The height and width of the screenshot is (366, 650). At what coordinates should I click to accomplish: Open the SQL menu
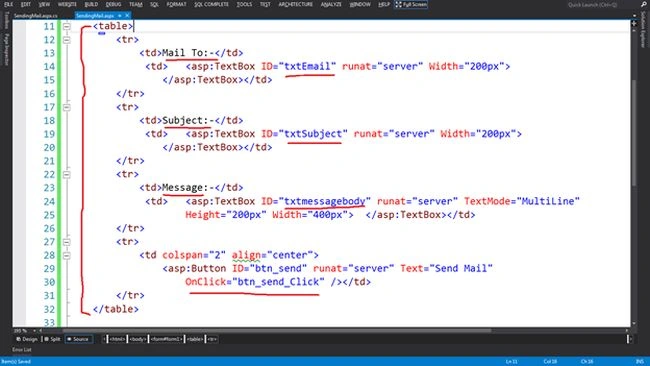[154, 4]
